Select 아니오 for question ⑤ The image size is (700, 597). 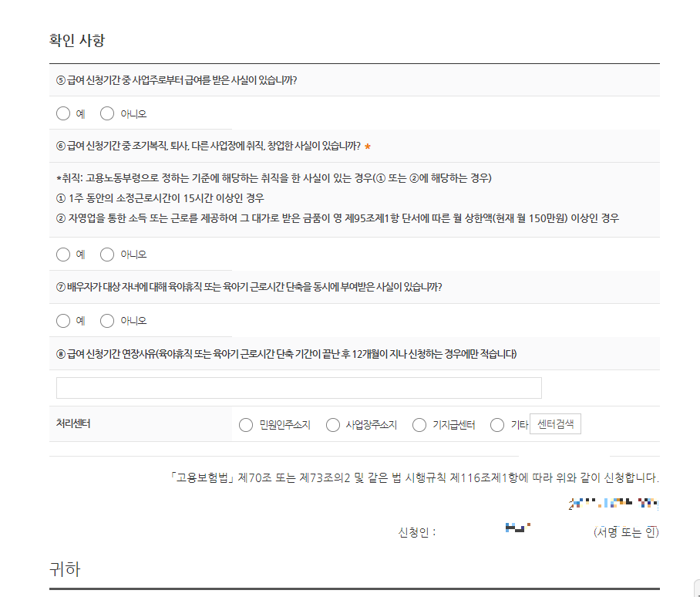tap(107, 113)
